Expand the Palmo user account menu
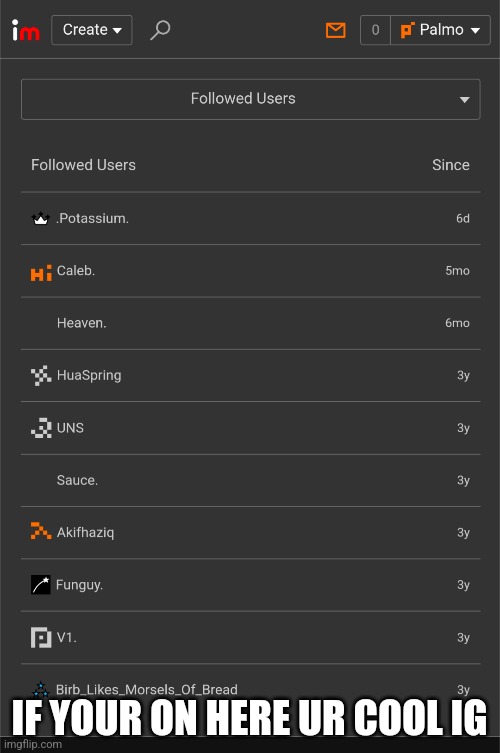500x753 pixels. tap(440, 30)
